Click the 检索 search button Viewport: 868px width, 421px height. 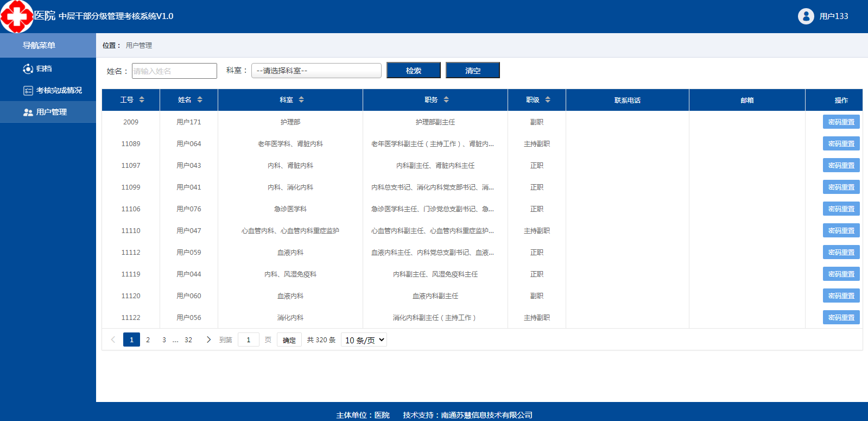pyautogui.click(x=414, y=71)
